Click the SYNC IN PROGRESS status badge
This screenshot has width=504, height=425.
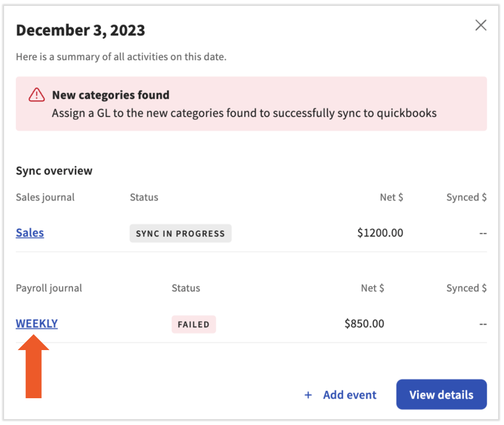point(180,233)
